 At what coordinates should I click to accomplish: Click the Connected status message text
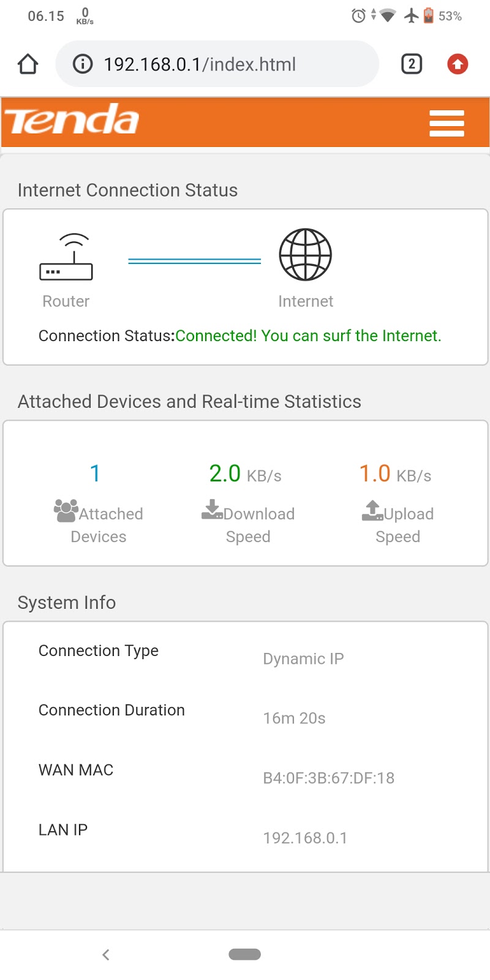308,336
